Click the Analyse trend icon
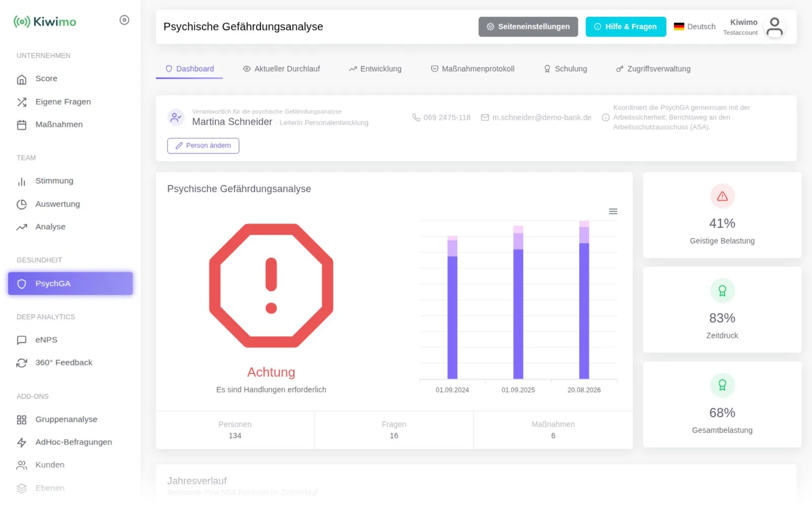This screenshot has width=812, height=514. tap(22, 227)
